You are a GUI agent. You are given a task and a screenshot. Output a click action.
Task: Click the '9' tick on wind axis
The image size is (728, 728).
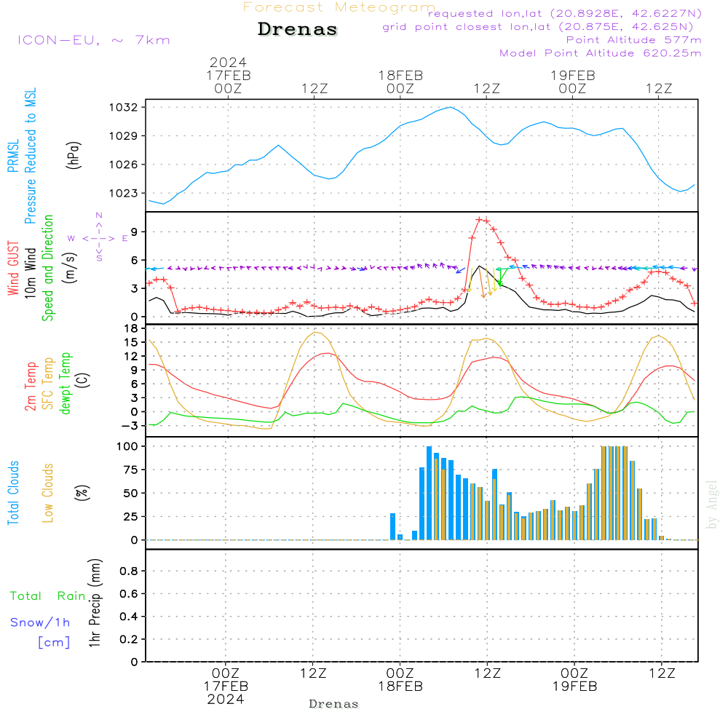tap(134, 232)
